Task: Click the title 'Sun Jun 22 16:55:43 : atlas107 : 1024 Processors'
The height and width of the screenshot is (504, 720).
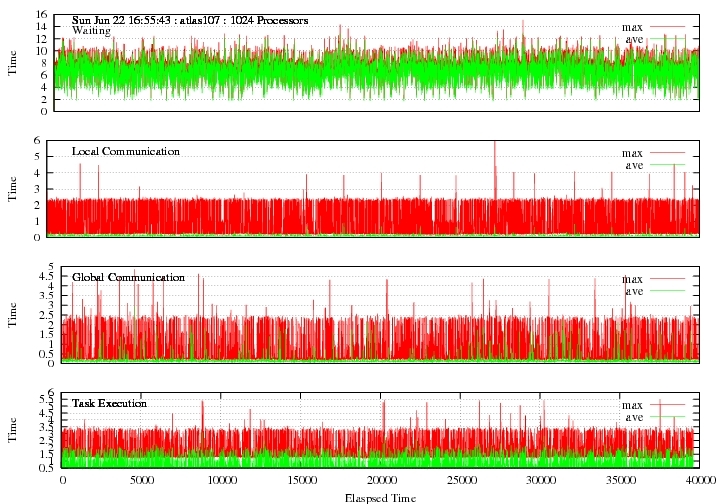Action: point(190,21)
